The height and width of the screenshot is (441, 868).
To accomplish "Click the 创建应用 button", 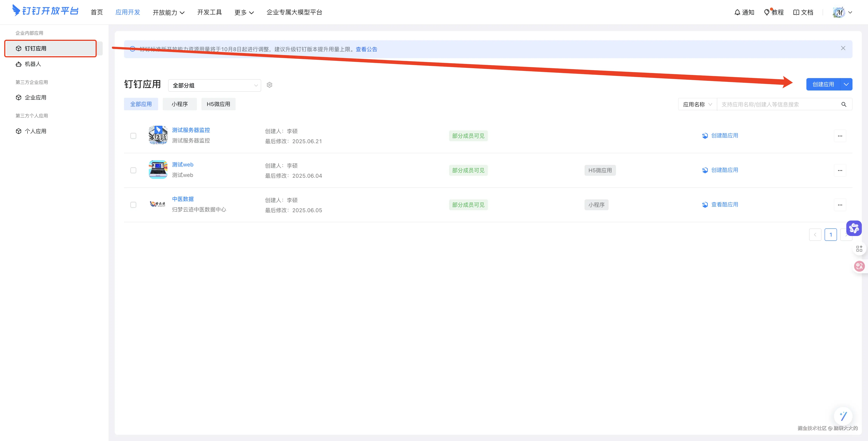I will pyautogui.click(x=823, y=84).
